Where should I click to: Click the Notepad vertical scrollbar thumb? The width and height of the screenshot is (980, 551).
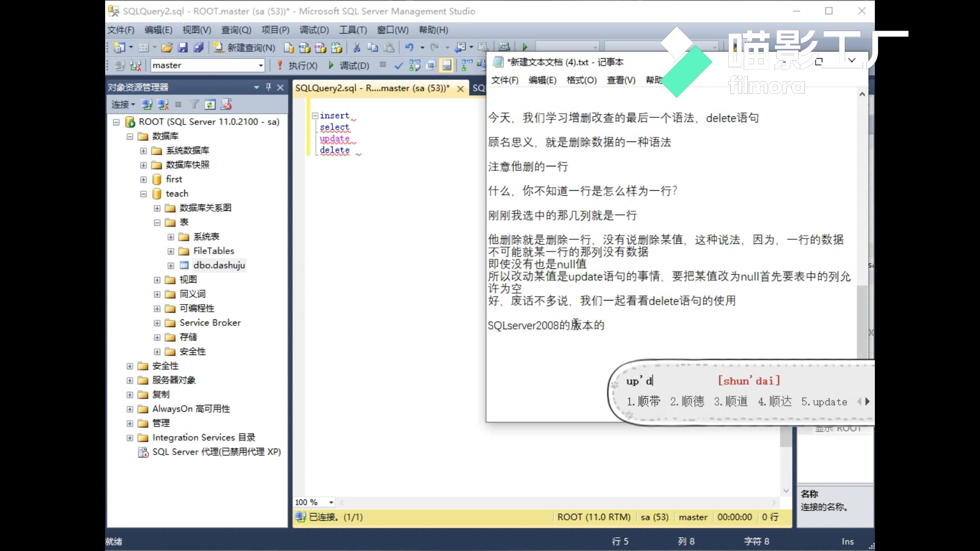pyautogui.click(x=862, y=321)
